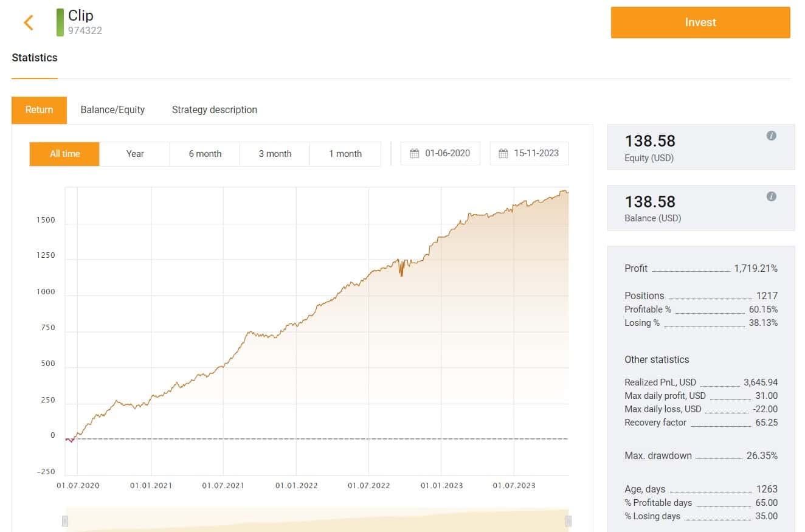
Task: Switch to the Return tab
Action: [39, 110]
